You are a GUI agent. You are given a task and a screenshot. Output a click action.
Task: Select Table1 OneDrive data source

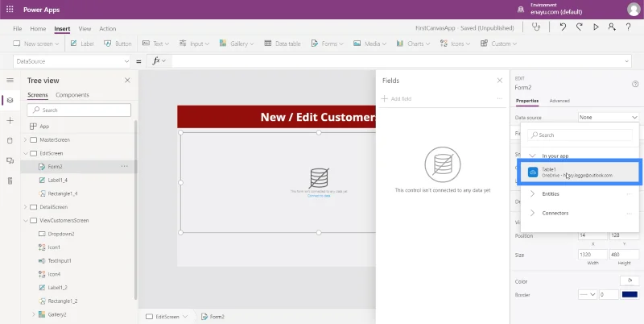coord(579,172)
